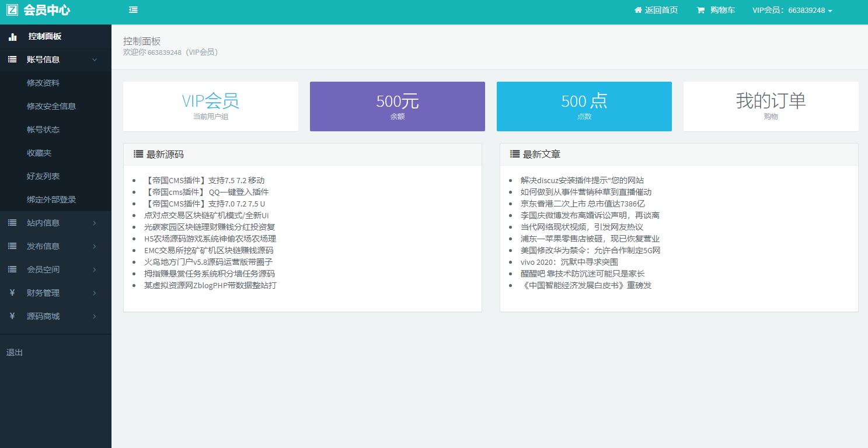Open the VIP会员 account dropdown
The width and height of the screenshot is (868, 448).
pos(792,10)
